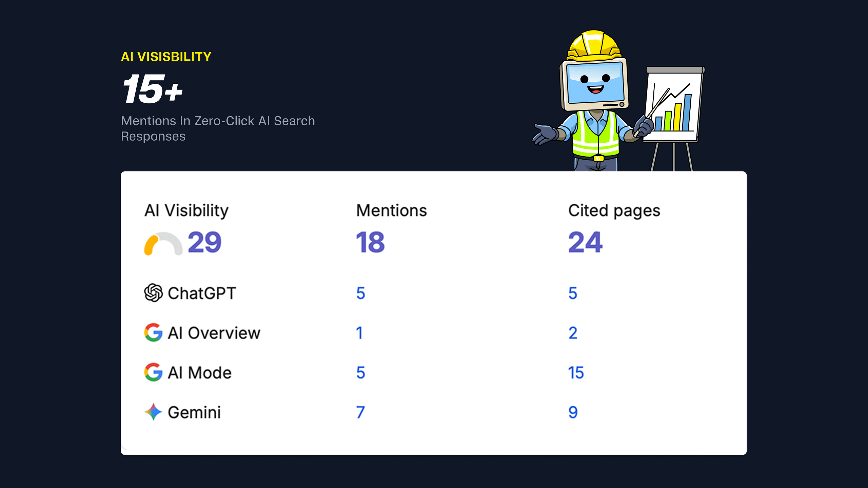Screen dimensions: 868x488
Task: Select the ChatGPT row label
Action: pos(202,293)
